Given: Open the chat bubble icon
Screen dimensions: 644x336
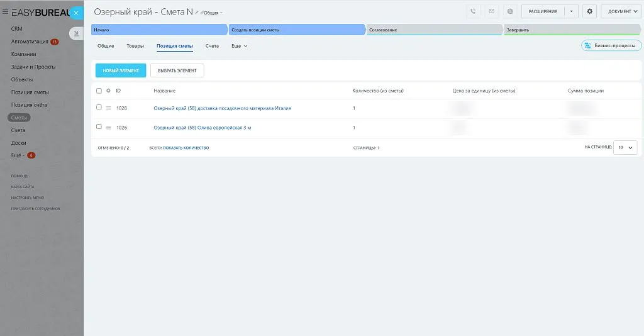Looking at the screenshot, I should click(x=510, y=11).
